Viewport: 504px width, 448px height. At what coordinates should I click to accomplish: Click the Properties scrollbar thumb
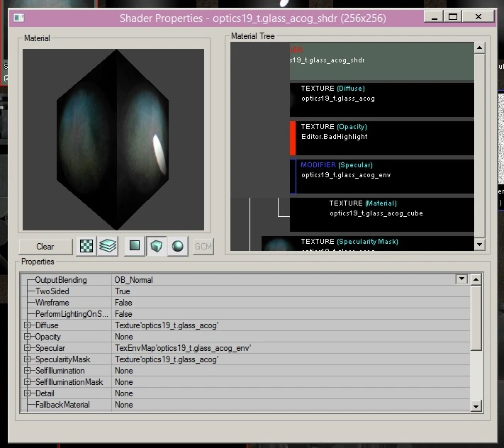tap(476, 318)
